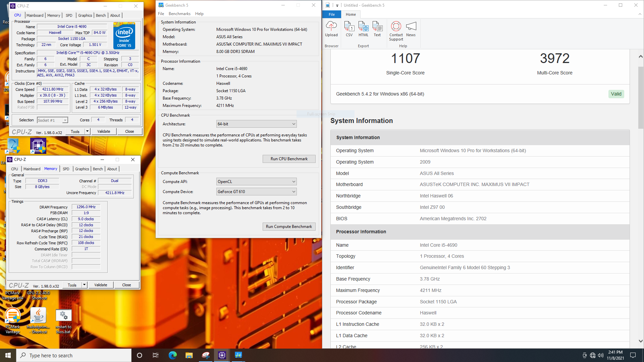Click the Windows Start button
The width and height of the screenshot is (644, 362).
pyautogui.click(x=8, y=355)
